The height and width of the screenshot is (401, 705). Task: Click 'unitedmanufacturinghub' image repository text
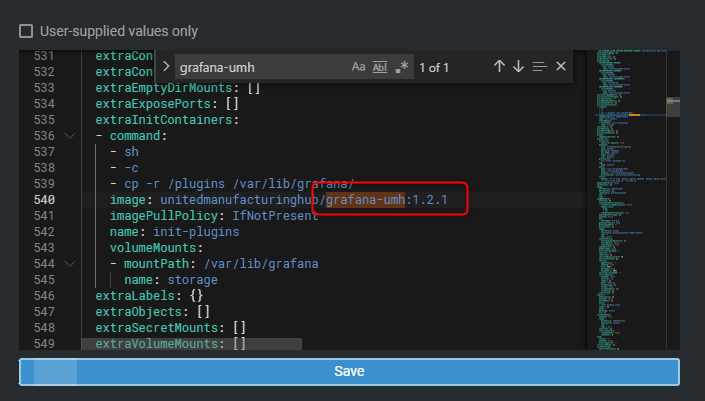(x=240, y=200)
